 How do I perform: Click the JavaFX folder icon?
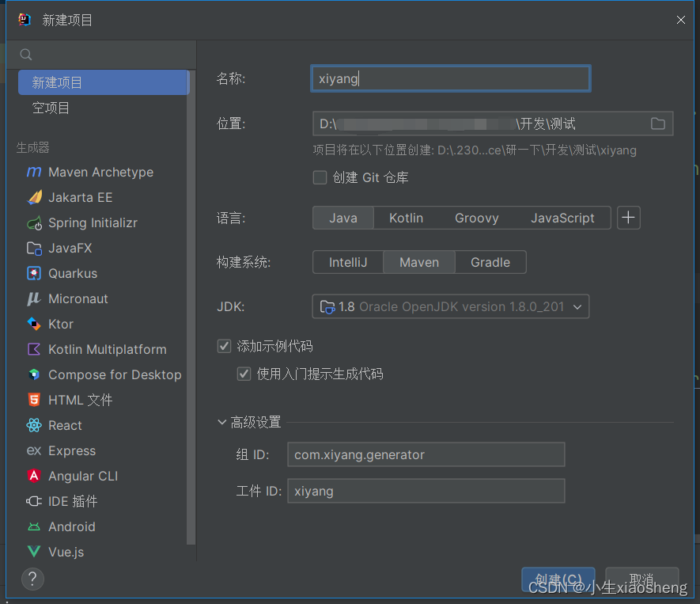pos(34,249)
